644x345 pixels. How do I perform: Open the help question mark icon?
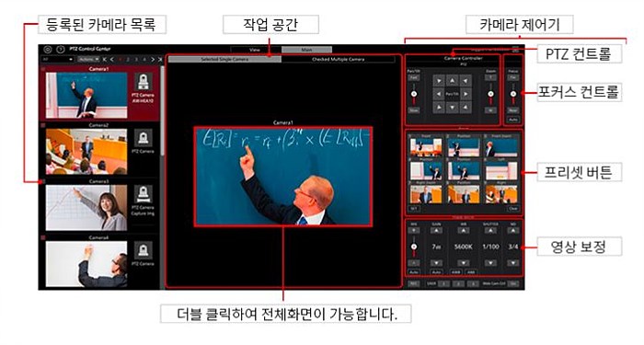coord(61,50)
